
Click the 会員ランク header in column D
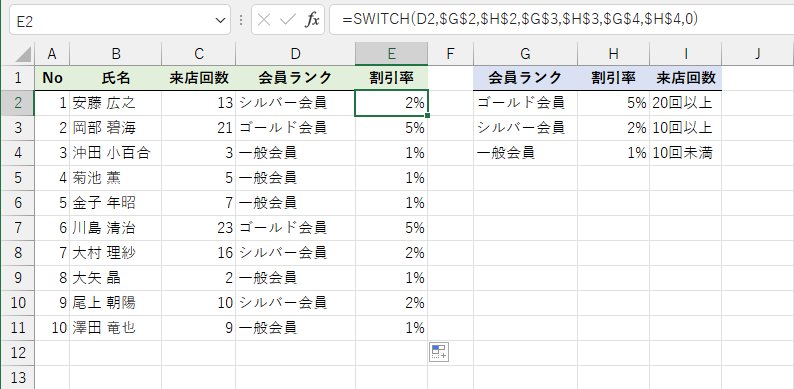295,78
